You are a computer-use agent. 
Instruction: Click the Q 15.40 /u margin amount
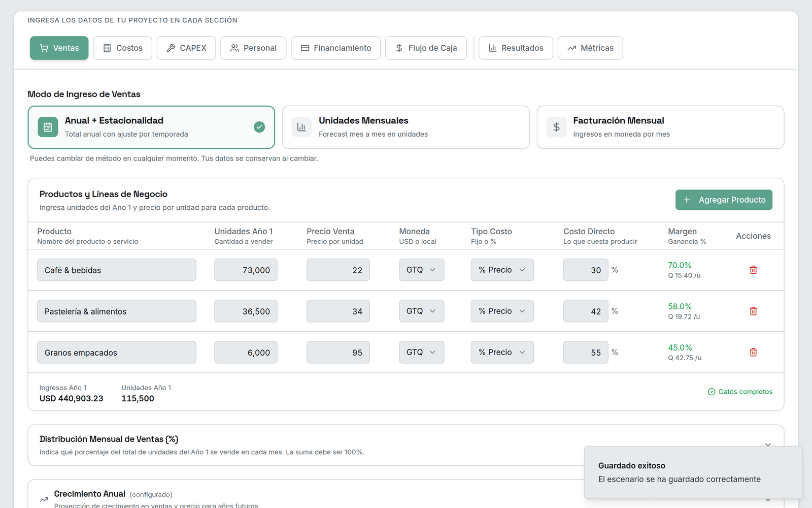click(684, 275)
